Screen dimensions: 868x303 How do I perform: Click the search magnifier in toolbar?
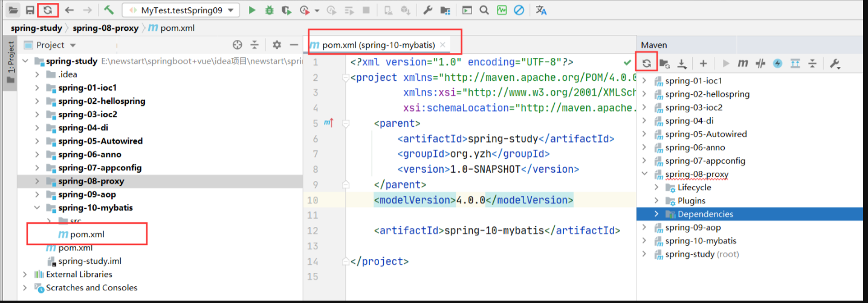click(x=484, y=10)
